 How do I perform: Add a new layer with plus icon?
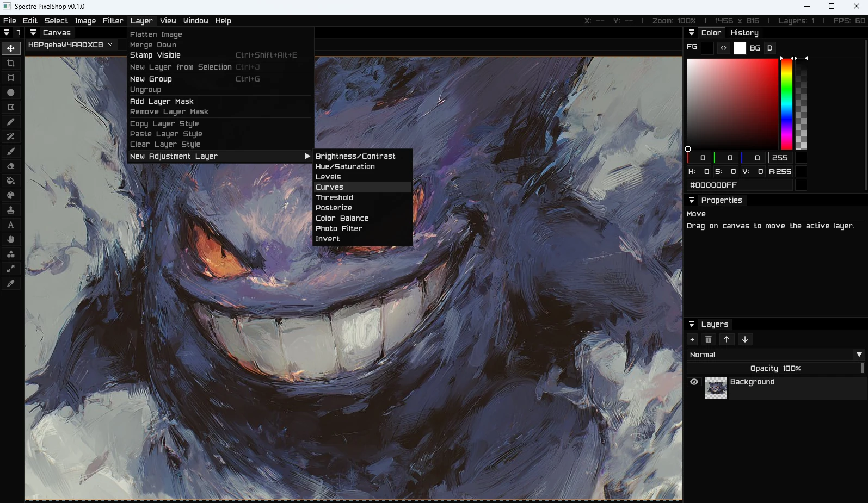[x=692, y=339]
